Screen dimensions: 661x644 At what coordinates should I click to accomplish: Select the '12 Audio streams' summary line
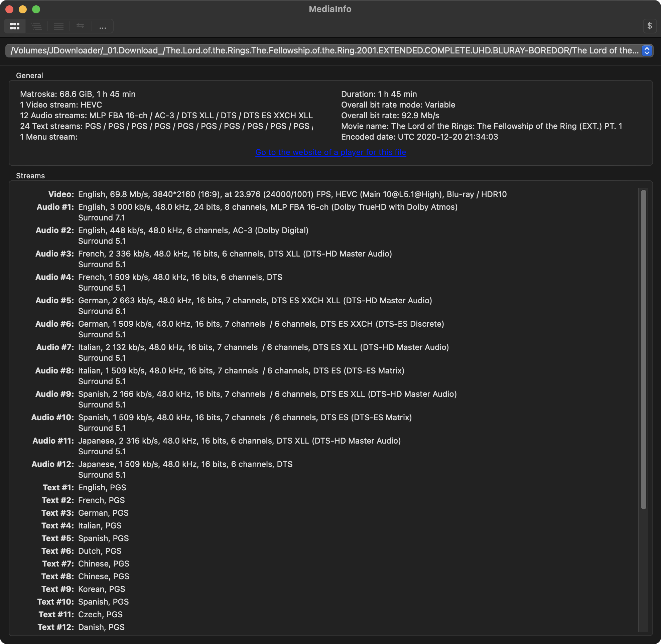[x=166, y=116]
